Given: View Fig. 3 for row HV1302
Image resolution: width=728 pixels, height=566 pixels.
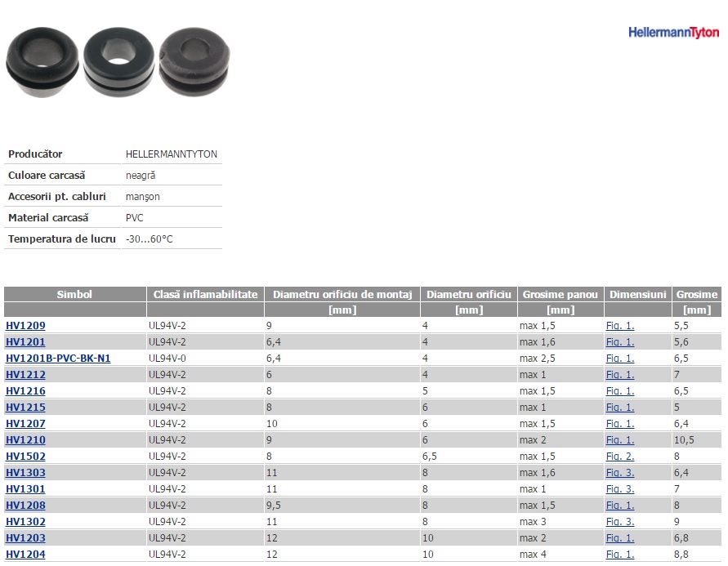Looking at the screenshot, I should 620,521.
